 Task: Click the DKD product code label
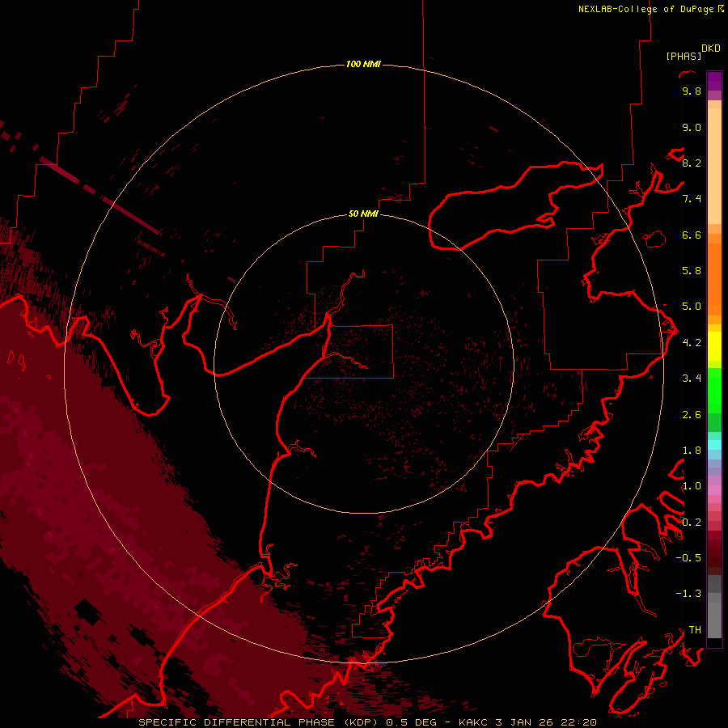point(711,49)
